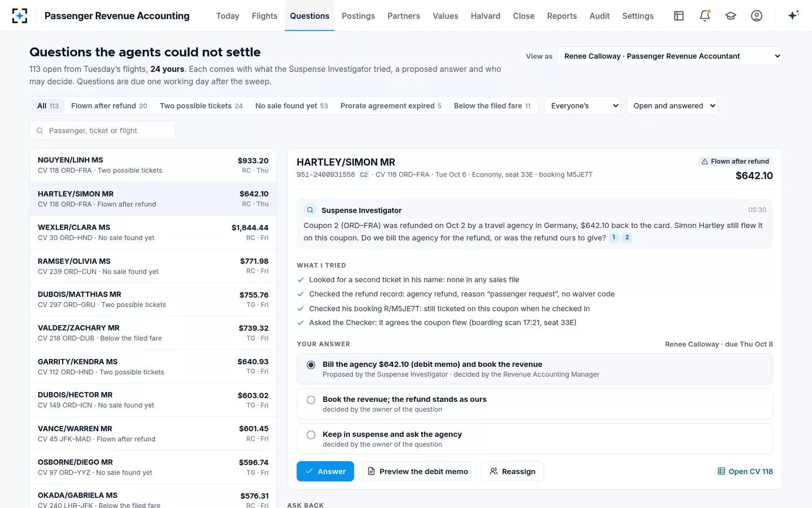The image size is (812, 508).
Task: Filter by Flown after refund
Action: click(109, 106)
